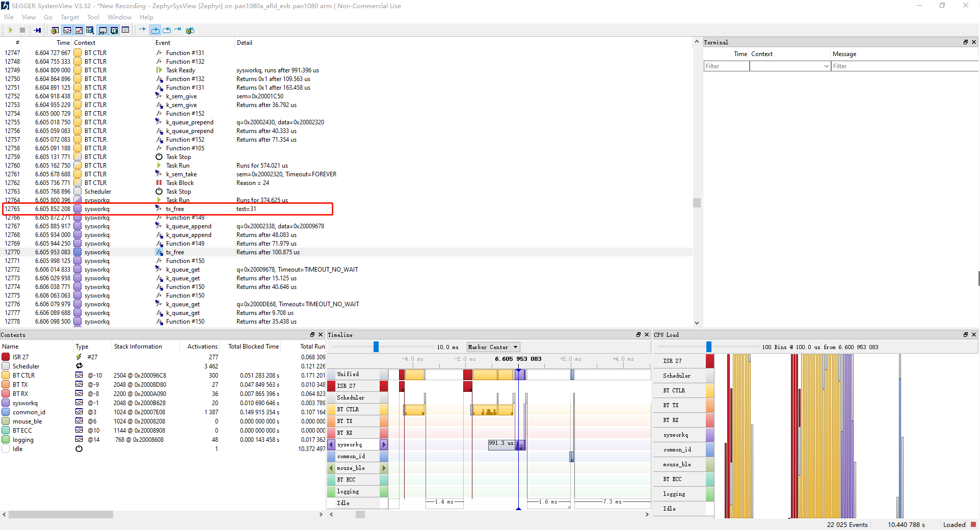Open the View menu

[29, 17]
